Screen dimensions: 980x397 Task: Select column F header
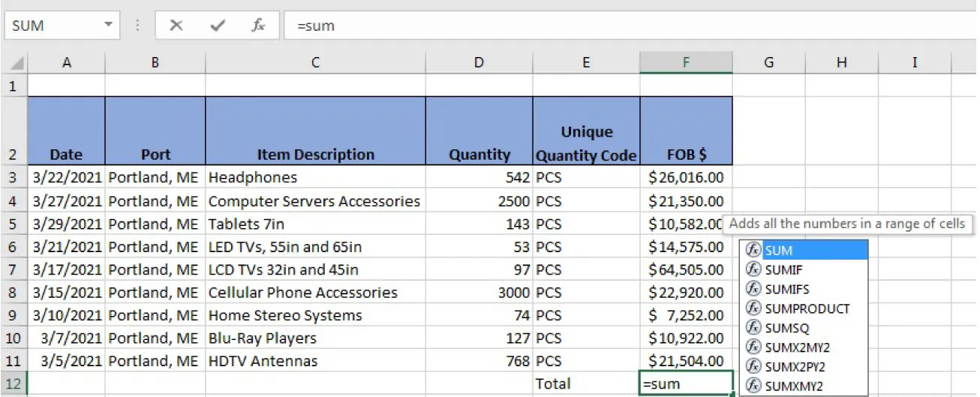(686, 63)
